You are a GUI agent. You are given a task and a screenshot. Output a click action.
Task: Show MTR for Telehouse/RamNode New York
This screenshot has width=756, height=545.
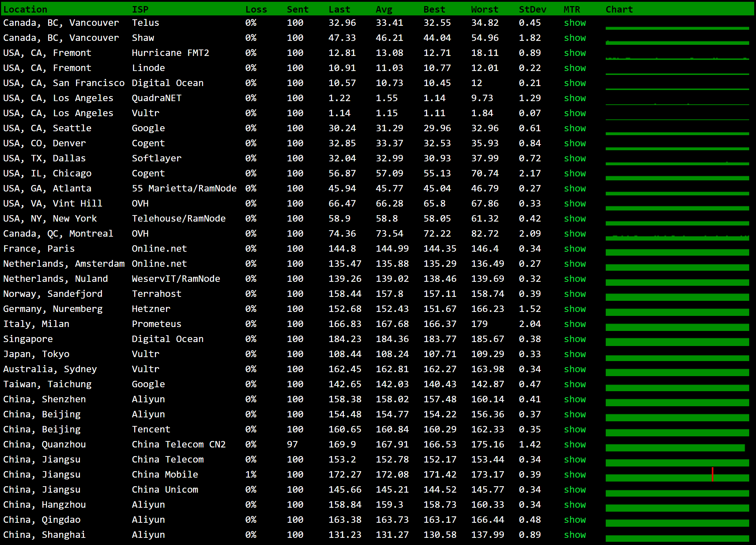[x=575, y=219]
